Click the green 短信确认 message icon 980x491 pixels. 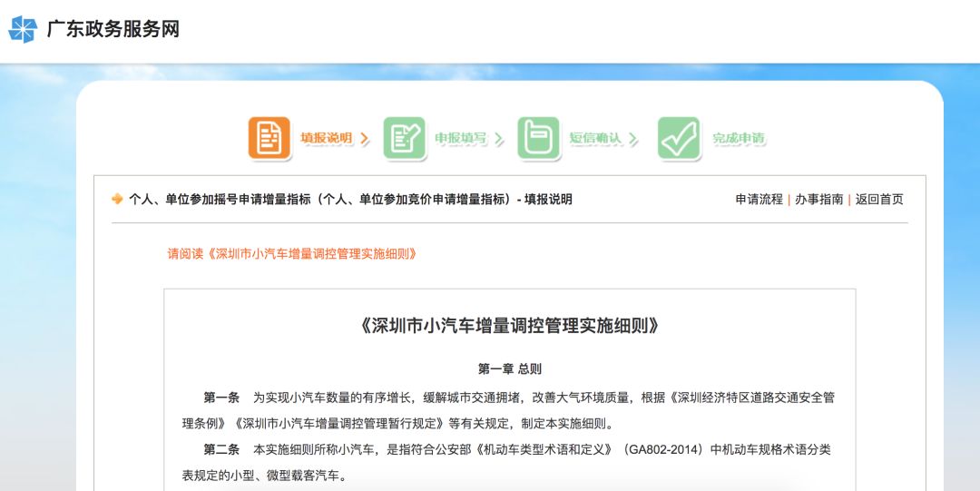point(538,139)
